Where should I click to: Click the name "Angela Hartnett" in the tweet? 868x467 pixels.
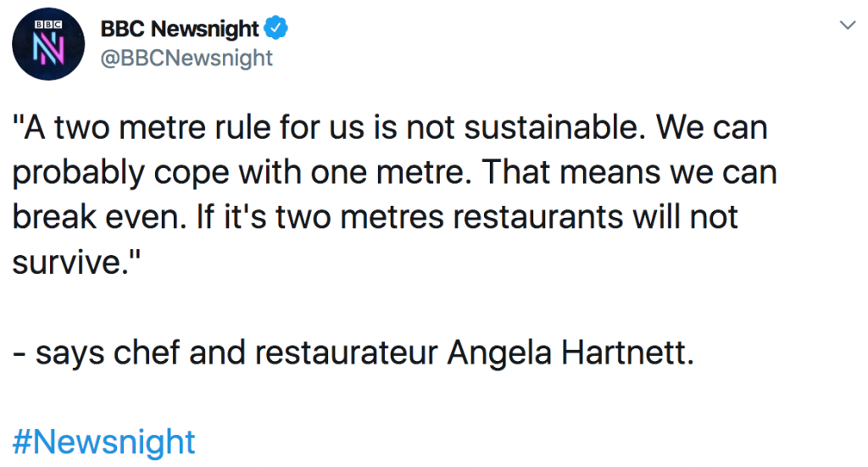tap(570, 353)
